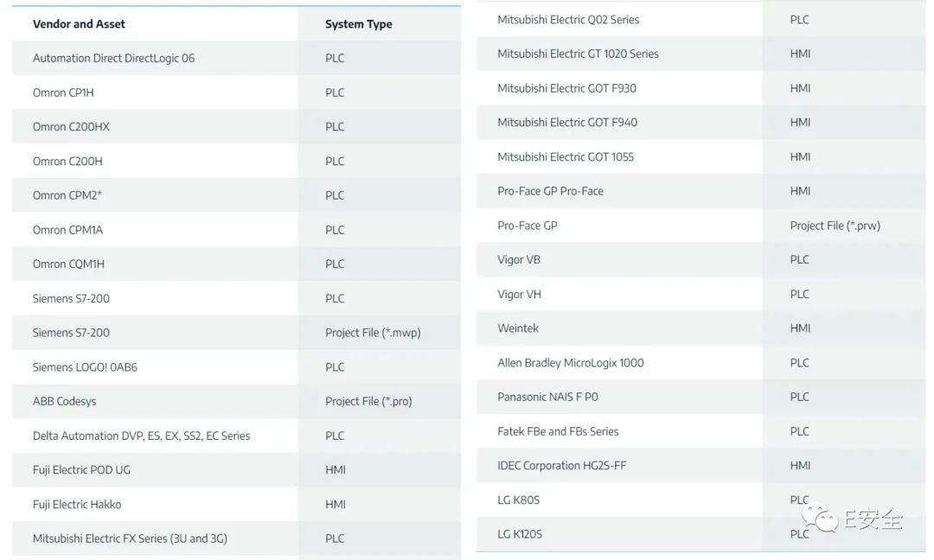The width and height of the screenshot is (934, 560).
Task: Click HMI value in Pro-Face GP Pro-Face row
Action: [x=800, y=191]
